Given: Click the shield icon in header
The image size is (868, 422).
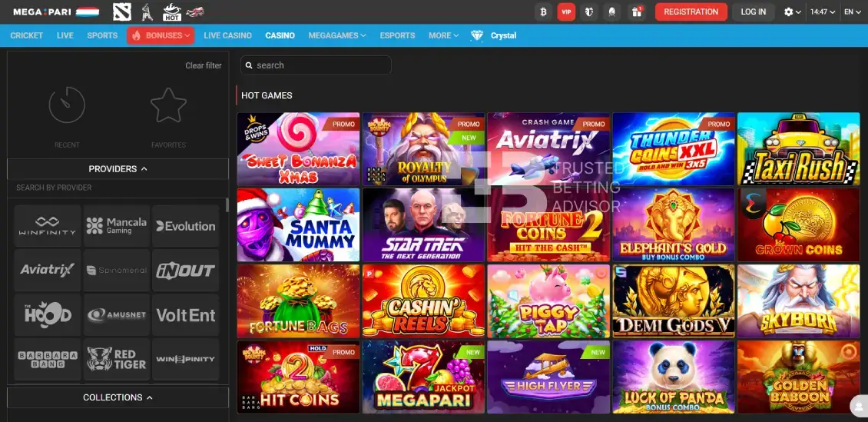Looking at the screenshot, I should coord(590,12).
